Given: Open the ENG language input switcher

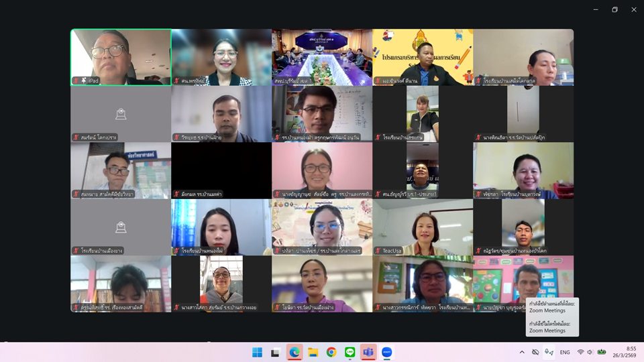Looking at the screenshot, I should [565, 352].
